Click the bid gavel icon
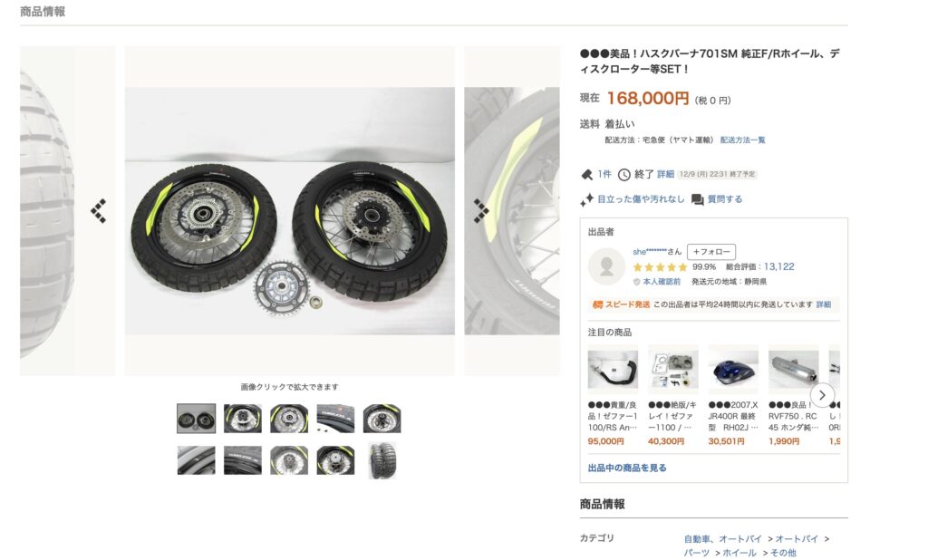Screen dimensions: 928x560 coord(586,175)
